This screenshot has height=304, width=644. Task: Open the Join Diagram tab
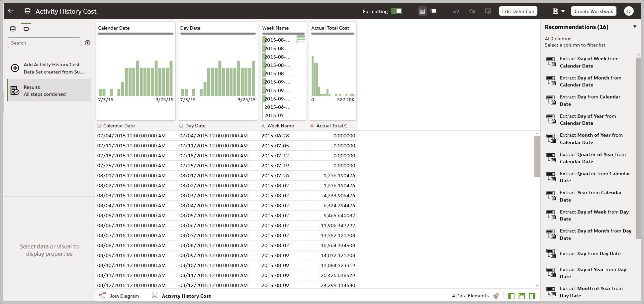coord(119,296)
